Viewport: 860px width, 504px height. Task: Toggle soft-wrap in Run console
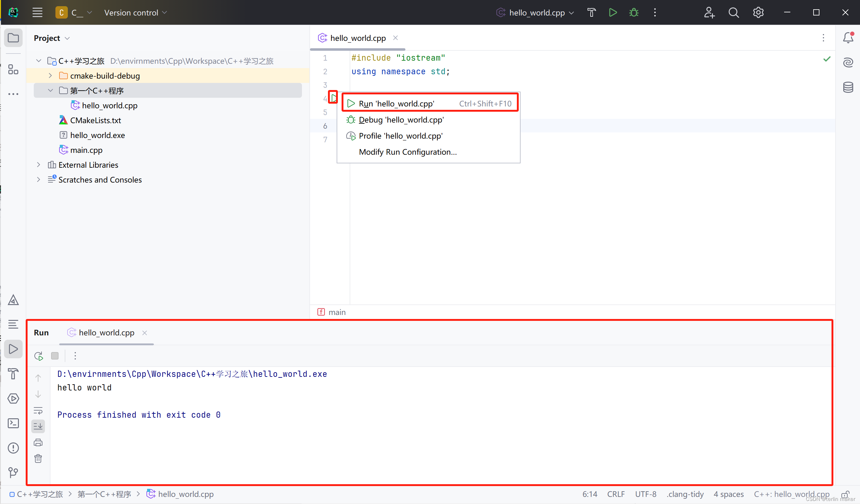point(38,410)
